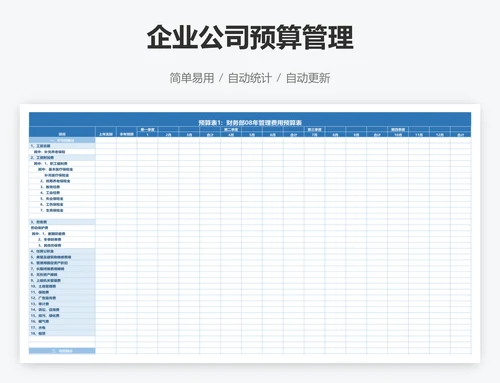Click the 第四季度 header cell

pyautogui.click(x=398, y=129)
